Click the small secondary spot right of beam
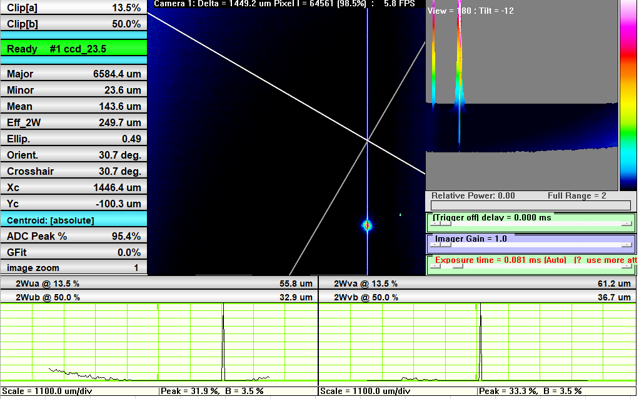Screen dimensions: 639x399 [400, 214]
